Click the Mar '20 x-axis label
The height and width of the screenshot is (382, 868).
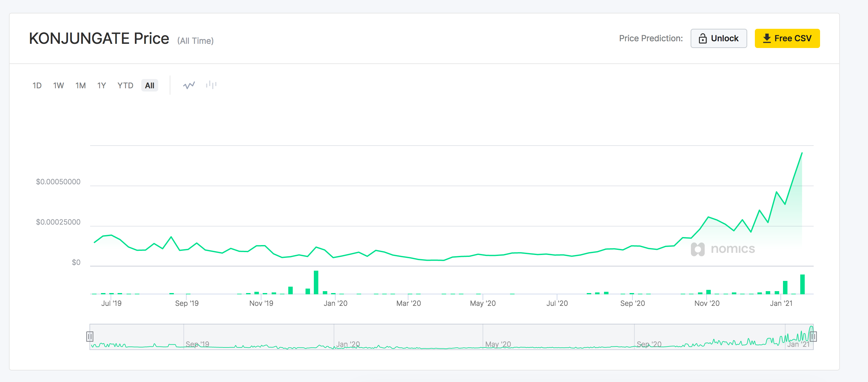(409, 303)
